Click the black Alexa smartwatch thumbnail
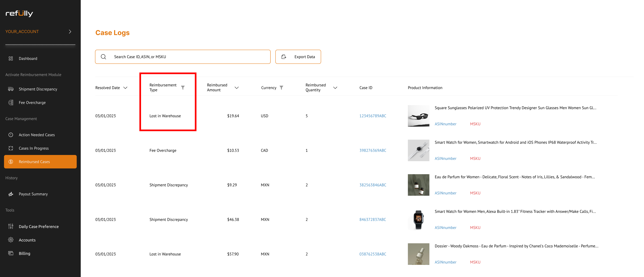The image size is (644, 277). point(419,220)
